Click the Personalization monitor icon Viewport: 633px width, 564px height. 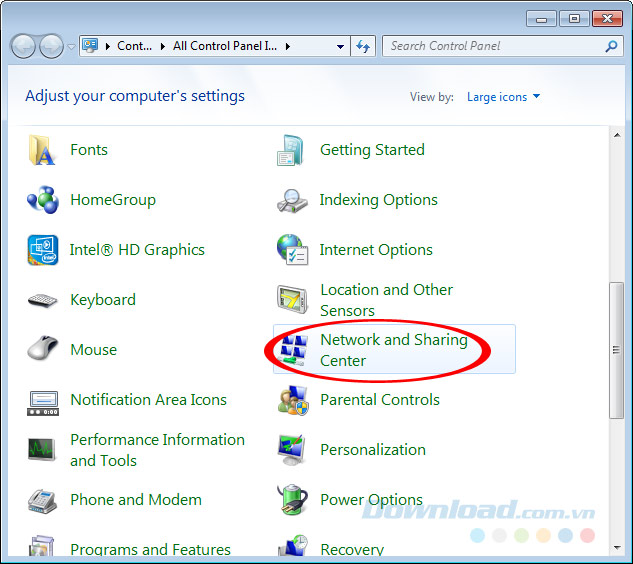(x=291, y=450)
